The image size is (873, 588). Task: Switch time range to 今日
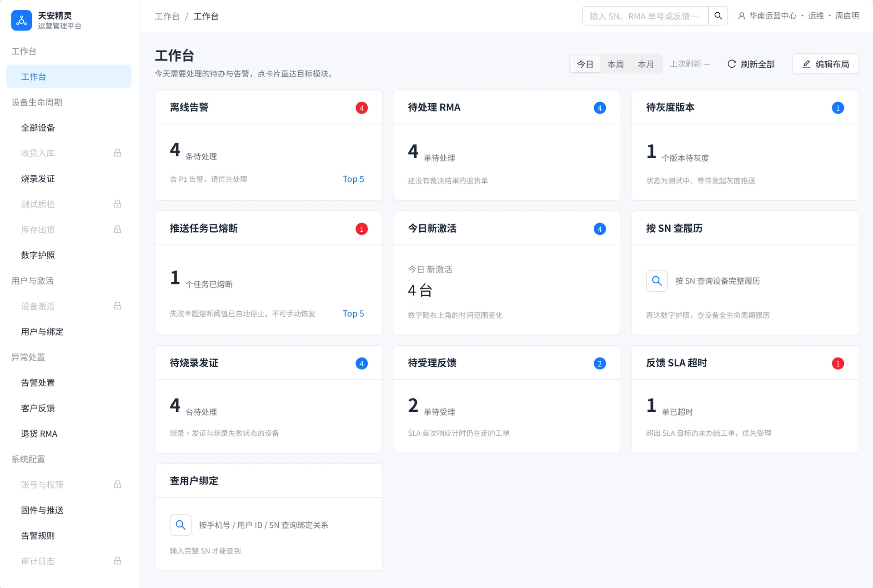point(585,64)
